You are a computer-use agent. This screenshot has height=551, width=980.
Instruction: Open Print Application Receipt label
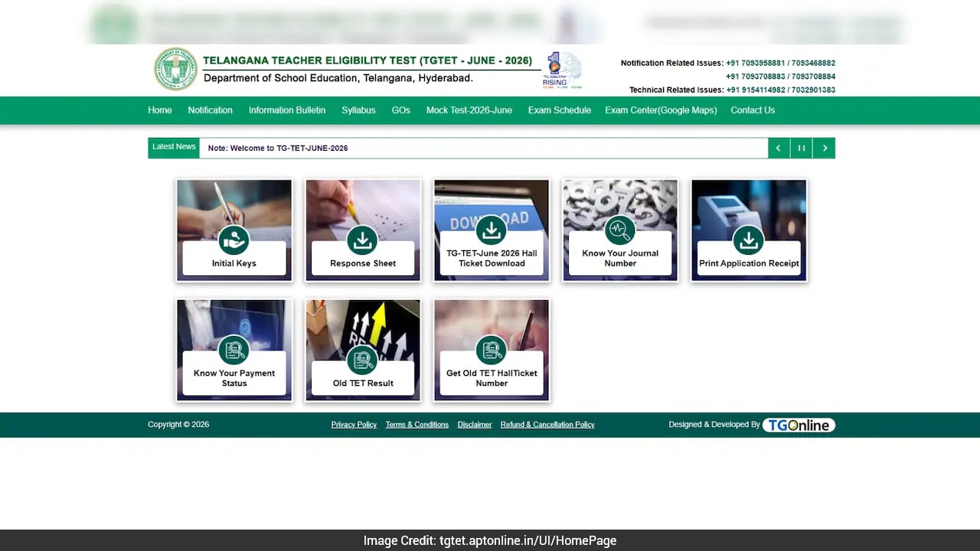click(x=749, y=263)
